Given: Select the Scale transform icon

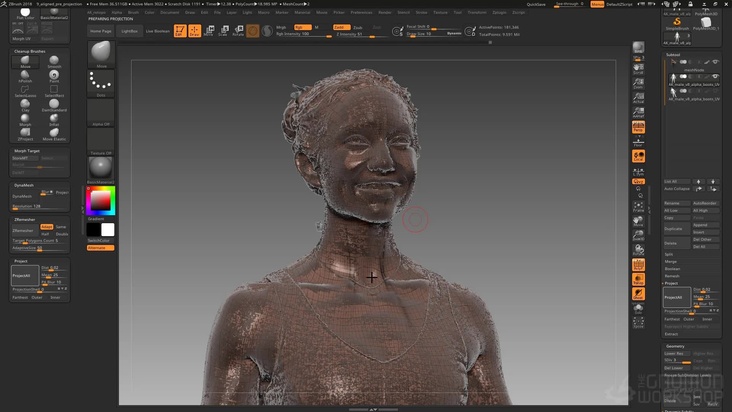Looking at the screenshot, I should point(224,31).
